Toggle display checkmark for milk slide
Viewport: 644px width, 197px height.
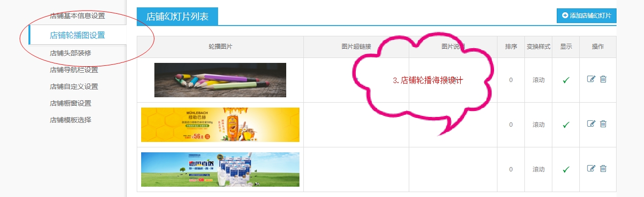click(566, 169)
